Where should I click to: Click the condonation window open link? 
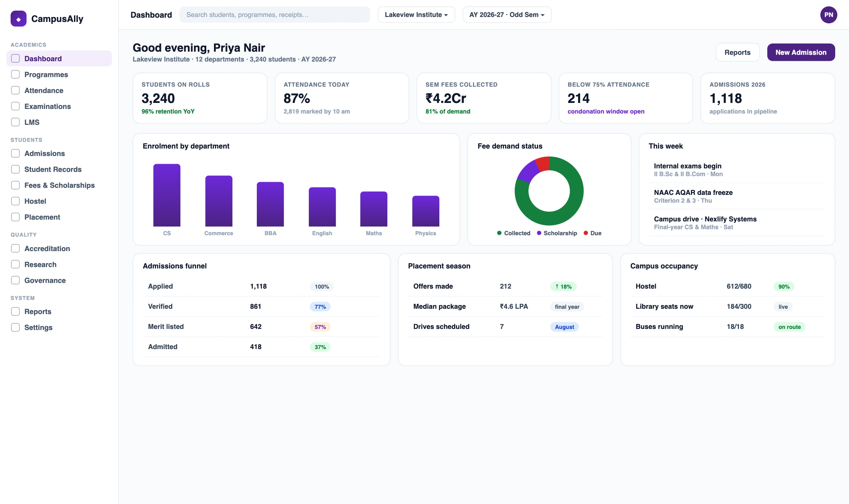coord(606,111)
